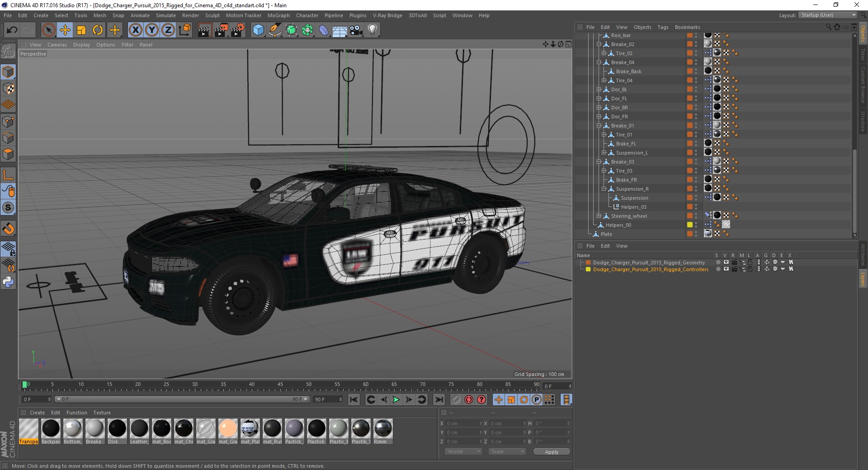Expand the Tire_03 object

coord(604,171)
